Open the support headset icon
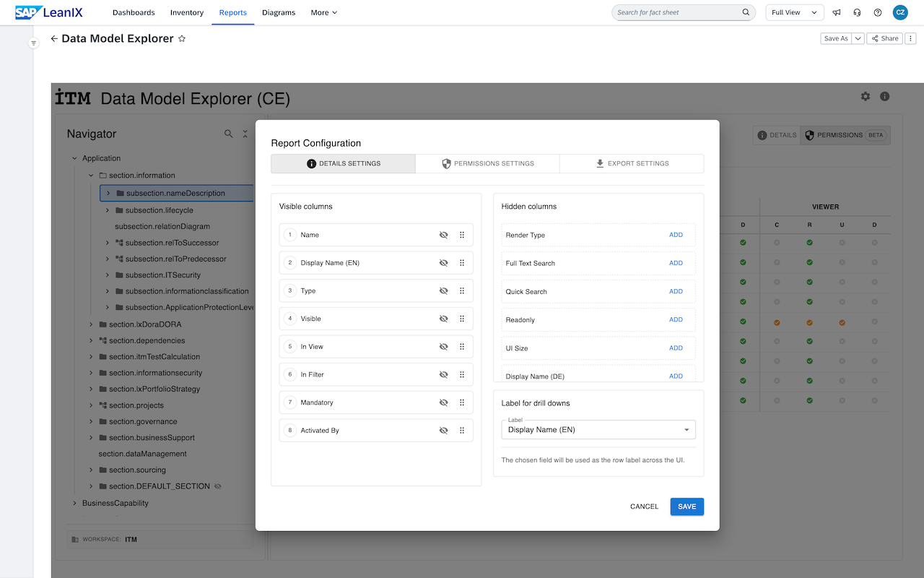 [857, 12]
